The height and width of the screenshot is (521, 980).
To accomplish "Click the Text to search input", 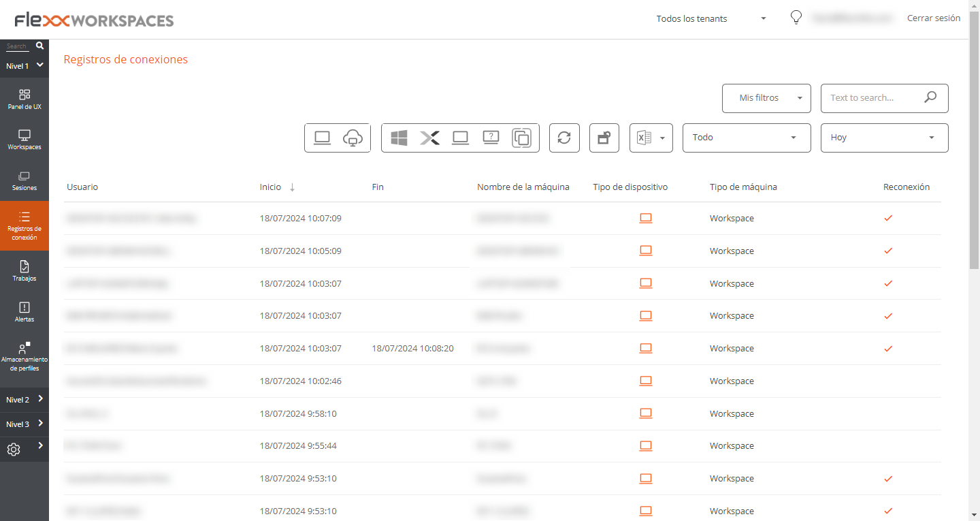I will (x=871, y=98).
